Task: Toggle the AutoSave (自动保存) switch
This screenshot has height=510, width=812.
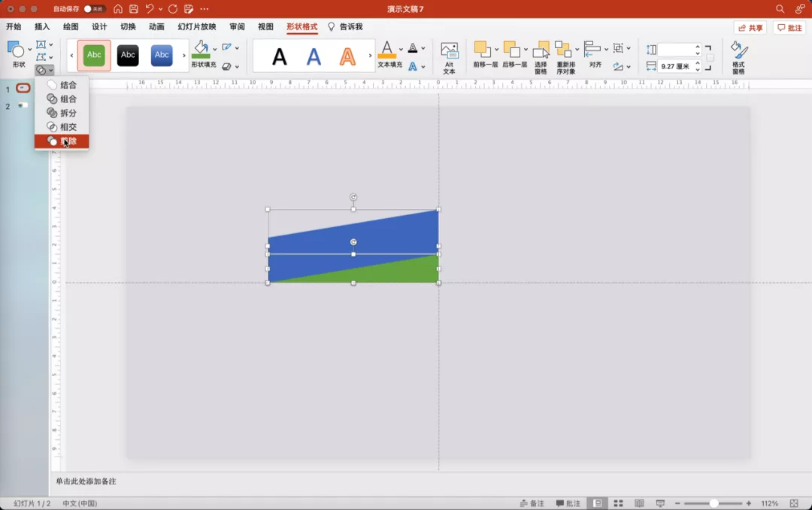Action: click(94, 9)
